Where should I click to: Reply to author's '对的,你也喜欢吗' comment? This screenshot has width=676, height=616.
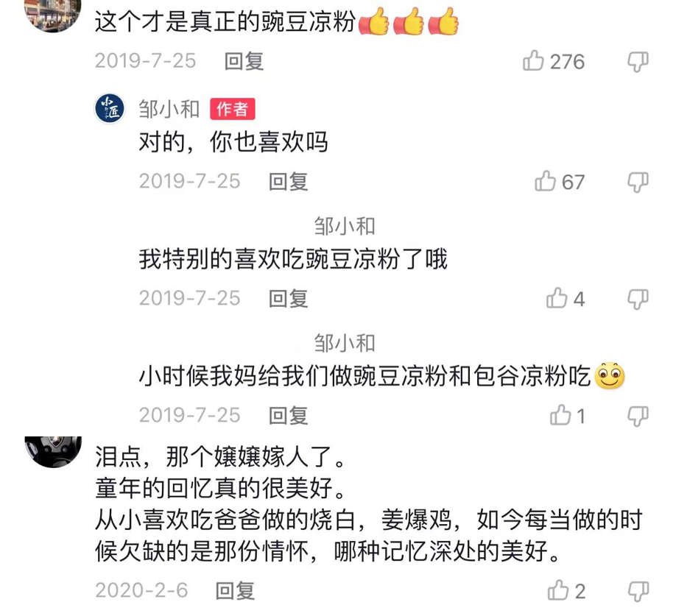click(288, 181)
